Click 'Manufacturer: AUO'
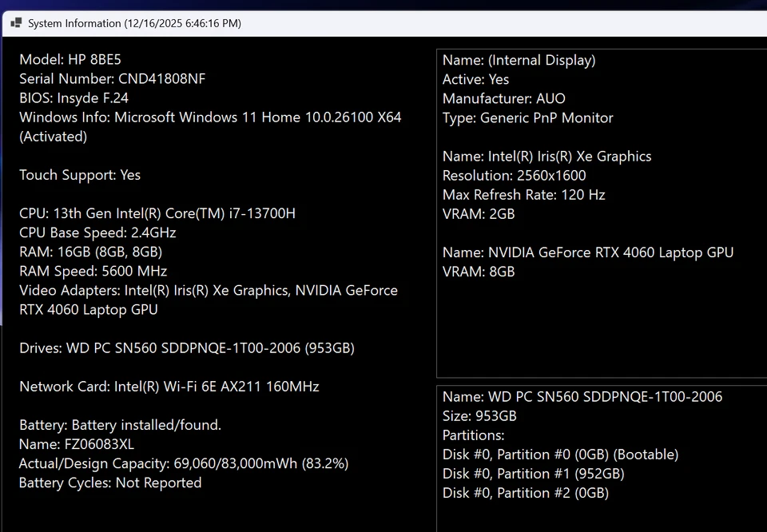Image resolution: width=767 pixels, height=532 pixels. tap(504, 99)
